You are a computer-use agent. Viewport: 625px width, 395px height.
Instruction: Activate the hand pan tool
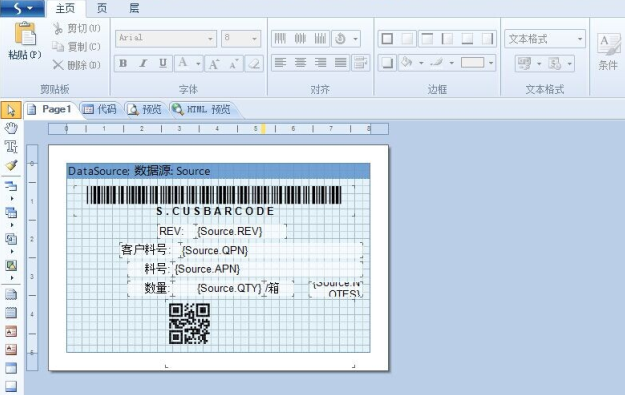click(x=11, y=128)
